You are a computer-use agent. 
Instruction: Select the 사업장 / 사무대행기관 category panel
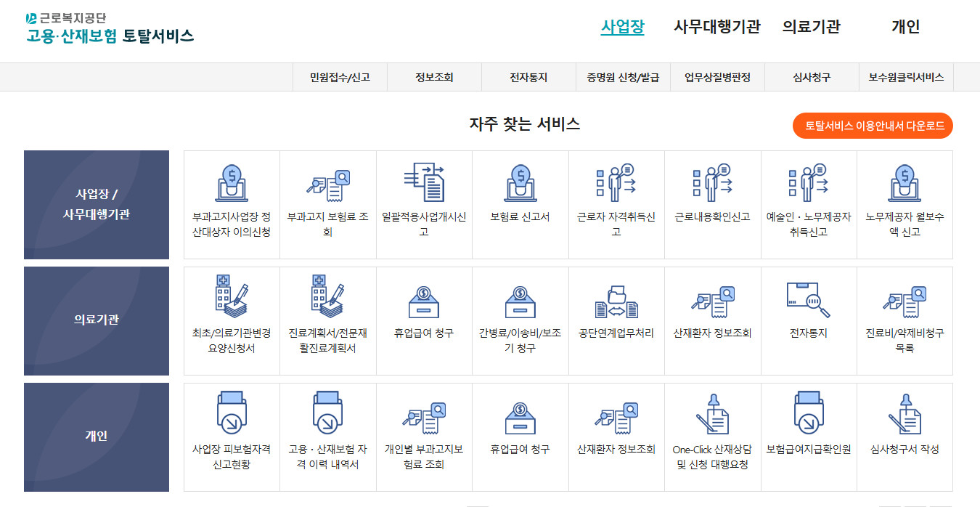point(97,205)
